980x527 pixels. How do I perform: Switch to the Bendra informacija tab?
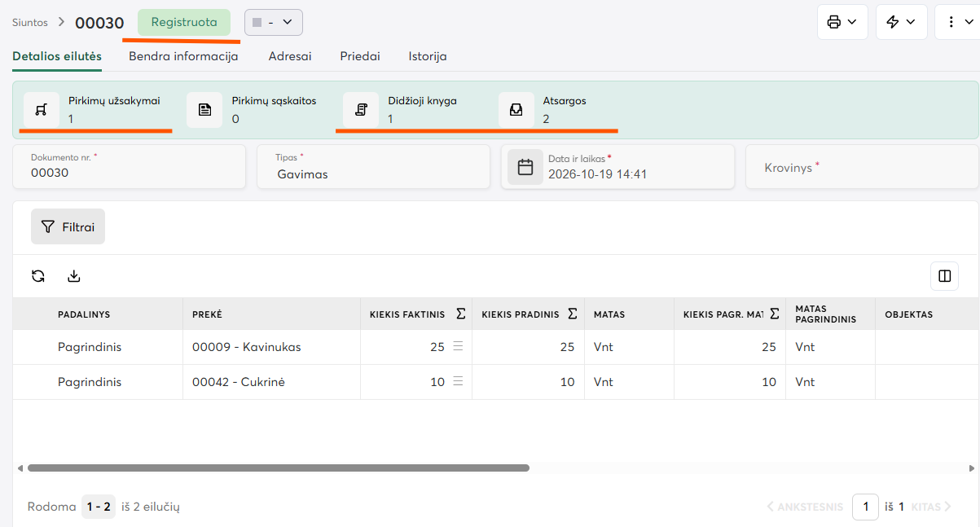tap(183, 57)
